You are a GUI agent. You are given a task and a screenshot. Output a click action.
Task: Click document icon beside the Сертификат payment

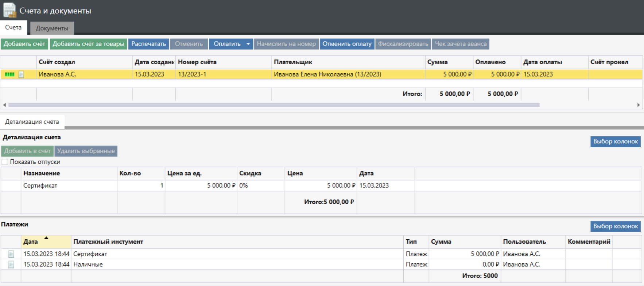11,254
